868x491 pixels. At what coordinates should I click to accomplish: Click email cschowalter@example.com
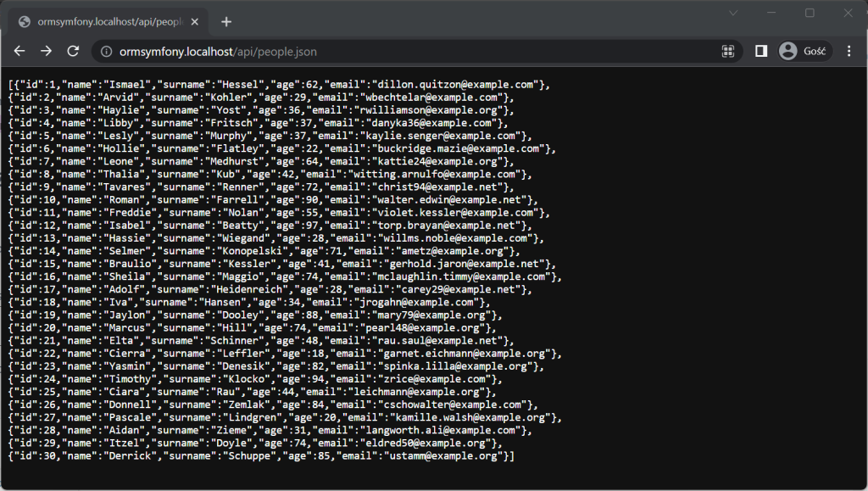pos(452,403)
